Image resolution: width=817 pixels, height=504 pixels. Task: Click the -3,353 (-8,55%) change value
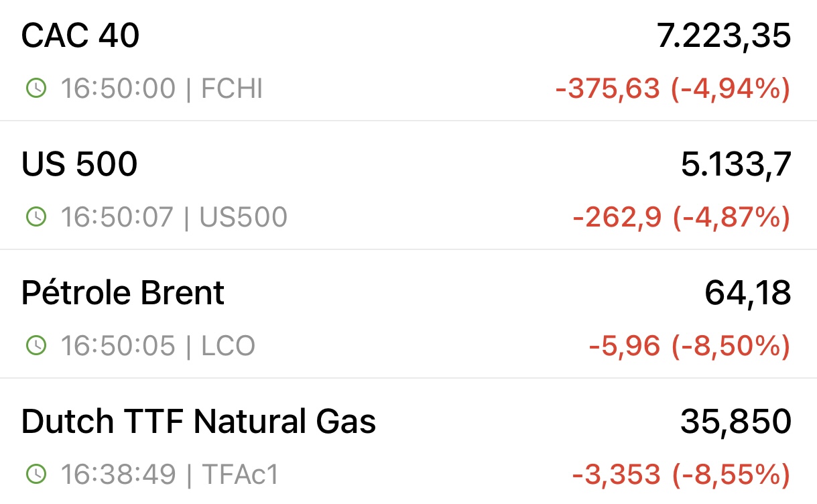682,475
